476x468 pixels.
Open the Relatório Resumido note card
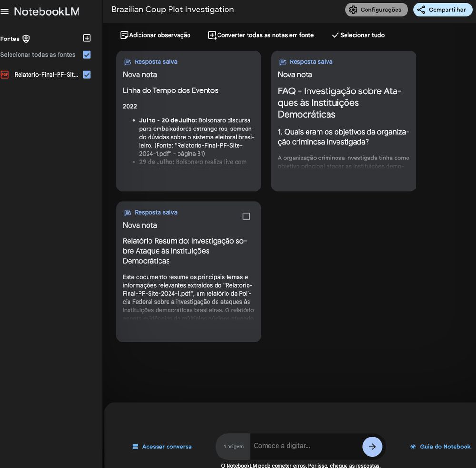click(x=188, y=272)
